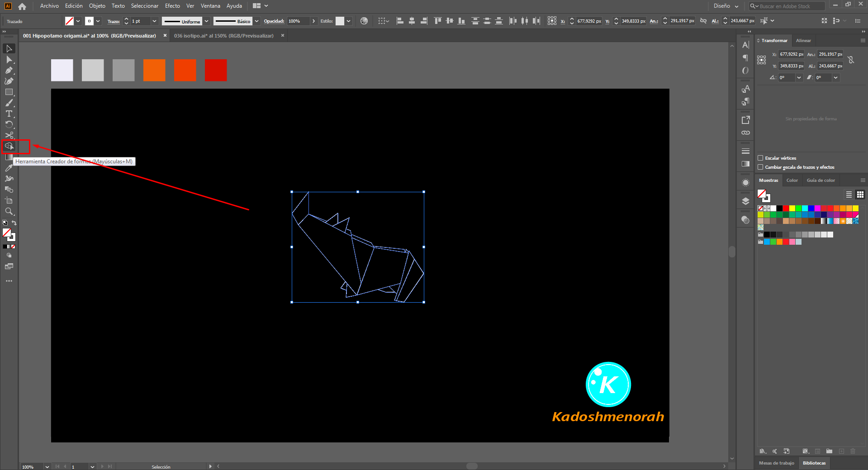Select the Scissors tool

9,135
